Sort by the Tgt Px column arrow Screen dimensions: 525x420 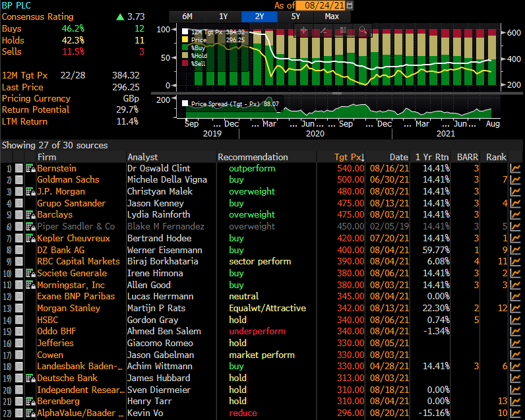point(363,157)
